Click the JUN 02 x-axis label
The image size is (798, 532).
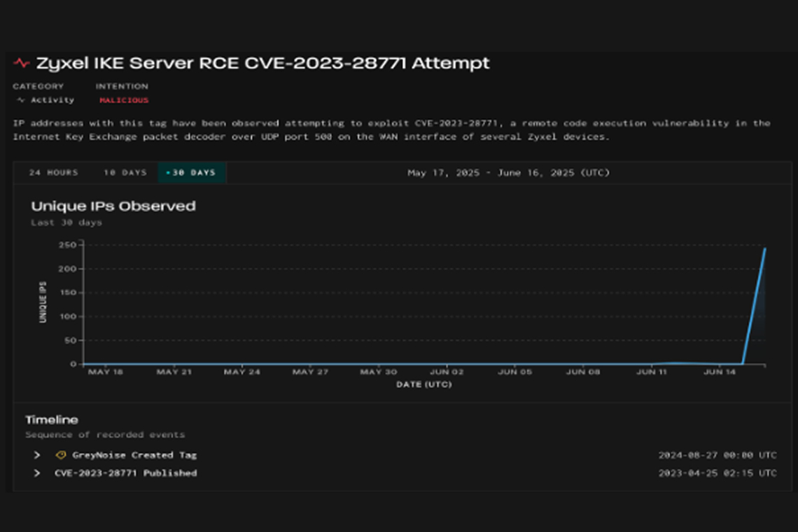click(x=447, y=372)
